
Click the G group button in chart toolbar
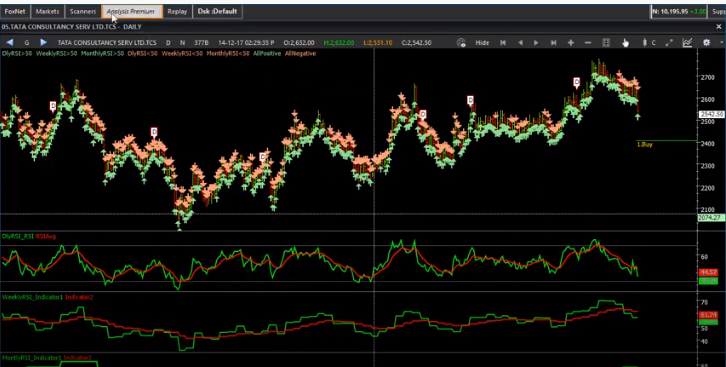pos(27,43)
